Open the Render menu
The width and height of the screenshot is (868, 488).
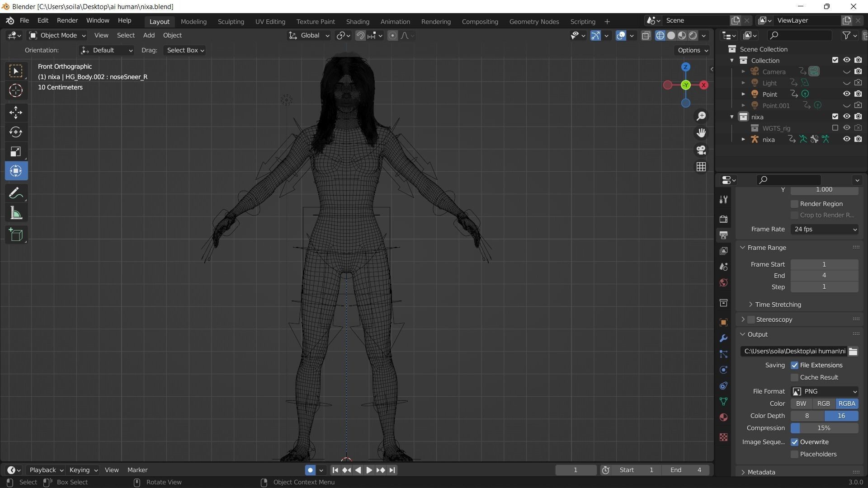(67, 20)
